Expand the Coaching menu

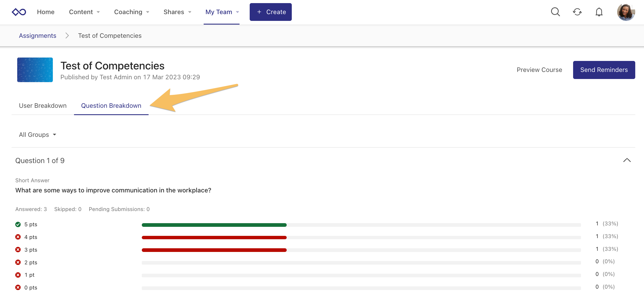(x=132, y=12)
